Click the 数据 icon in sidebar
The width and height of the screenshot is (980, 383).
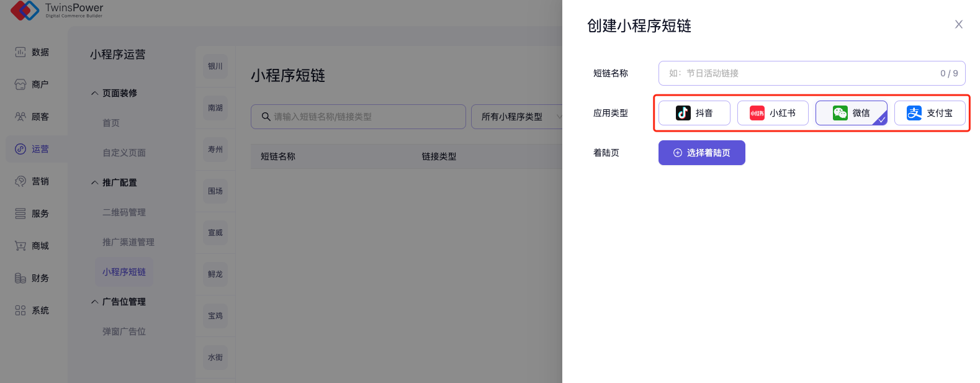pyautogui.click(x=20, y=52)
